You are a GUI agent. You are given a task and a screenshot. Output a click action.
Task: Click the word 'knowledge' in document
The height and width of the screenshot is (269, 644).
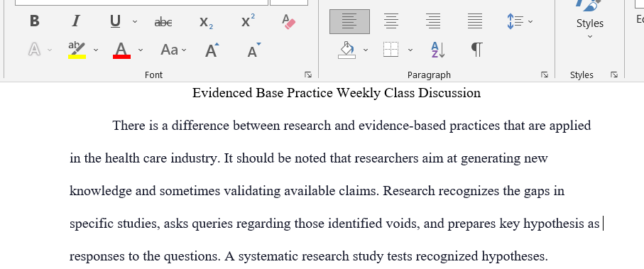(x=101, y=191)
